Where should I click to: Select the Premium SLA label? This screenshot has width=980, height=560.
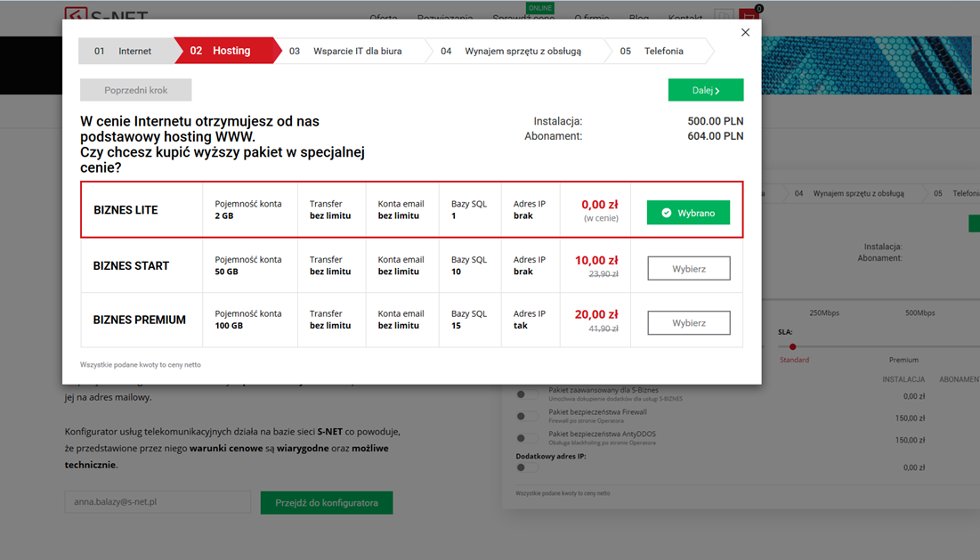(x=903, y=360)
